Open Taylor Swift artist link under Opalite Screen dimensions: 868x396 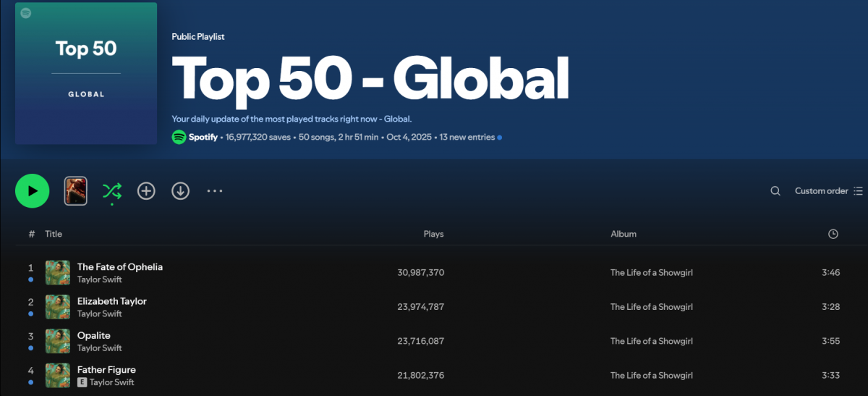click(100, 348)
